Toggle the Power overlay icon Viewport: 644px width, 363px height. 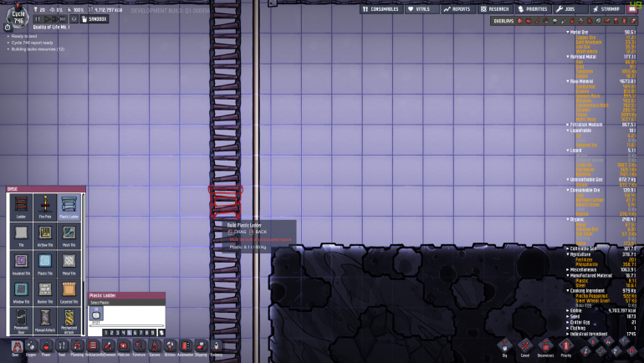click(529, 21)
